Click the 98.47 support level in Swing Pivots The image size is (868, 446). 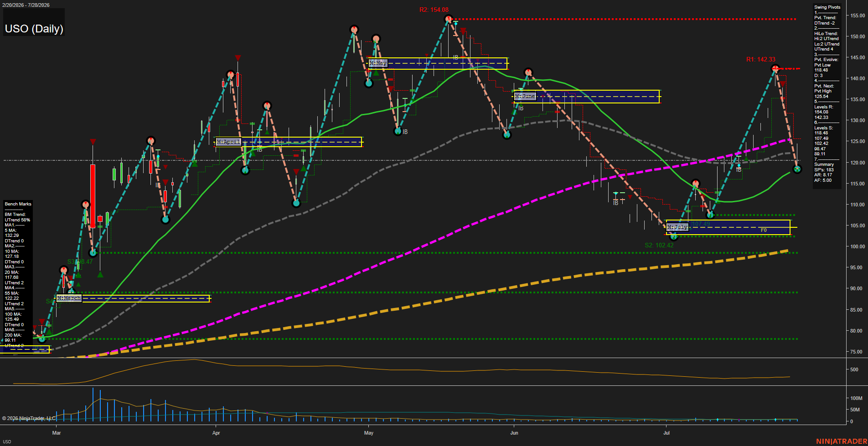(820, 149)
